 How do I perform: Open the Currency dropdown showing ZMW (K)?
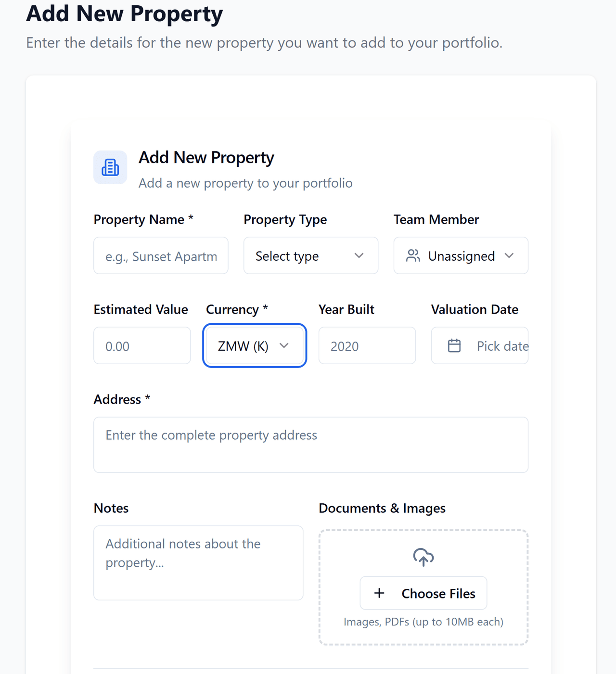point(254,345)
